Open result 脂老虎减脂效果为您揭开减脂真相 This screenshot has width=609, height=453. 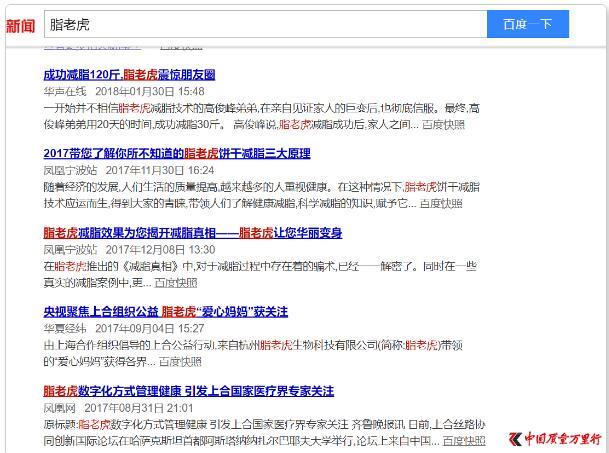click(x=193, y=233)
